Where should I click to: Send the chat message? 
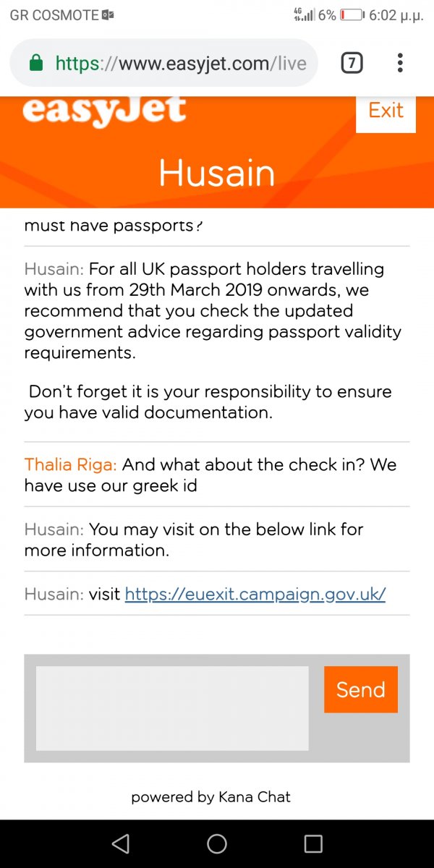point(361,689)
